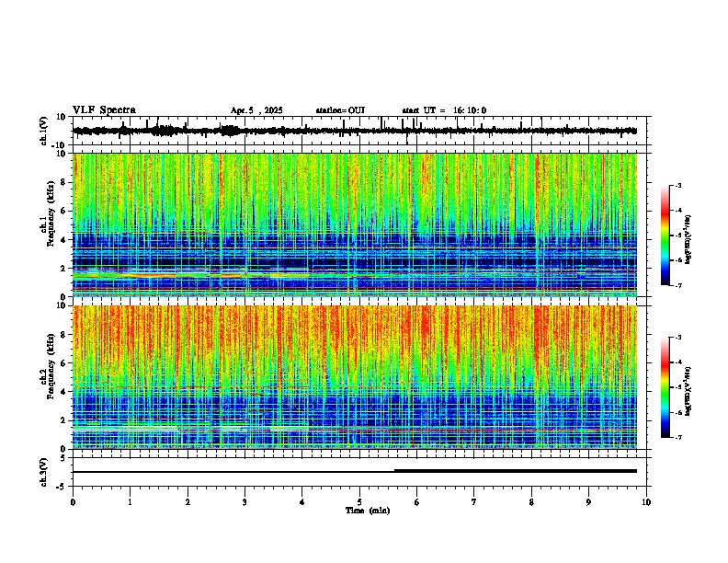This screenshot has height=563, width=728.
Task: Click the "8" kHz tick on ch.2 spectrogram axis
Action: tap(63, 335)
